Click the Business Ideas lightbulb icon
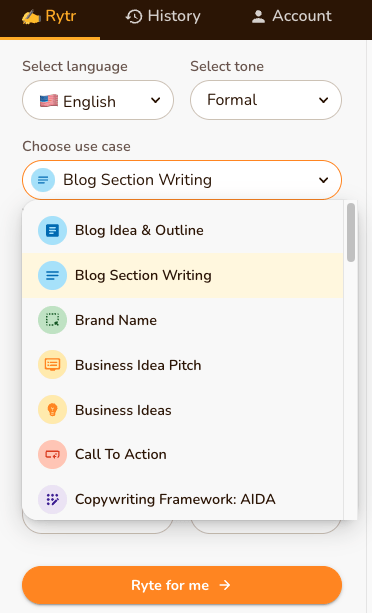 [52, 410]
